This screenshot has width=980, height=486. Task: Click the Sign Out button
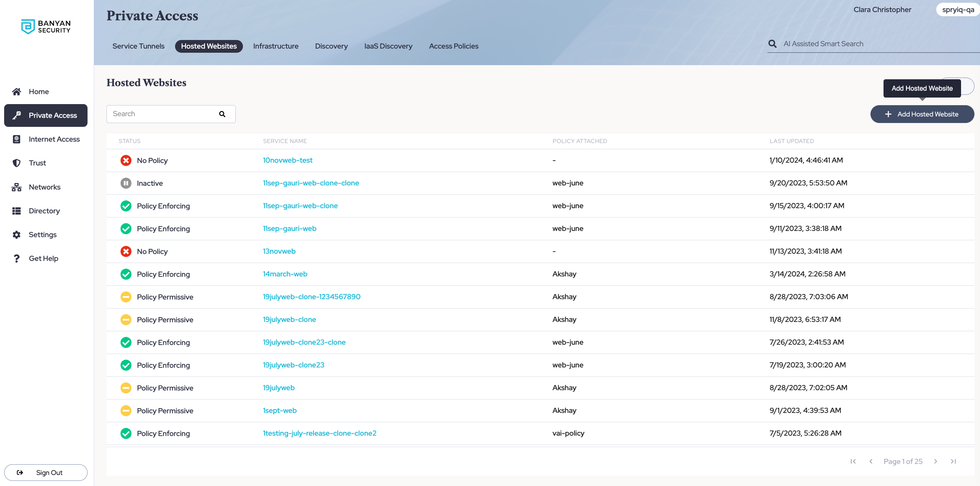point(45,472)
